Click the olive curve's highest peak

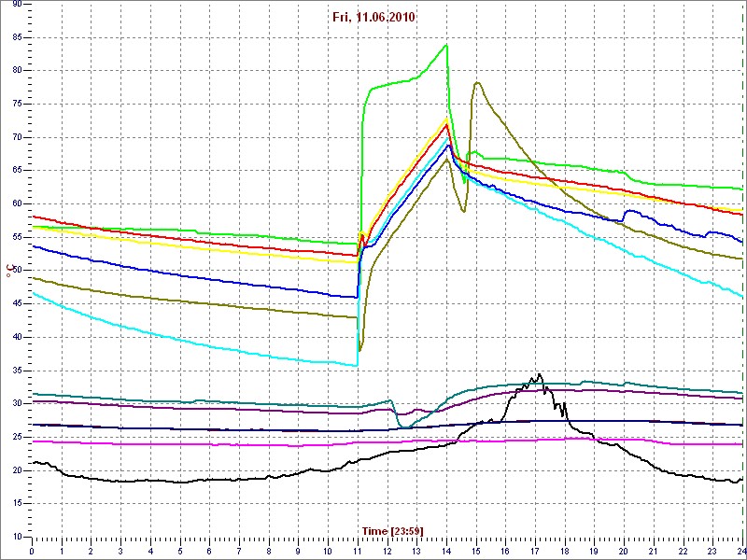[x=477, y=82]
